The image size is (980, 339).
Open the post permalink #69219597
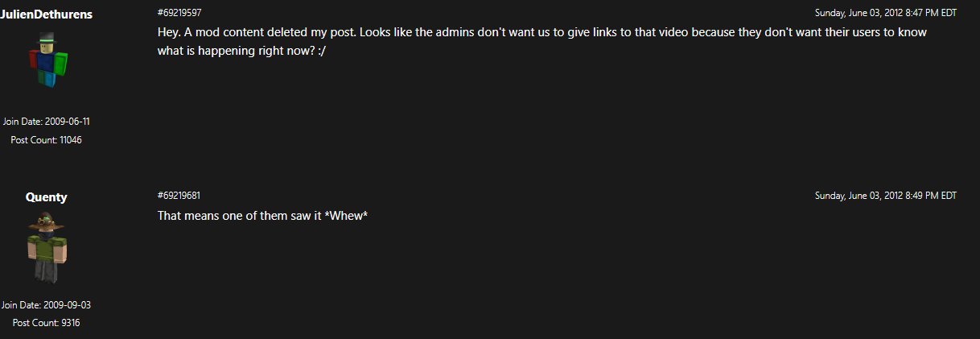click(x=179, y=13)
